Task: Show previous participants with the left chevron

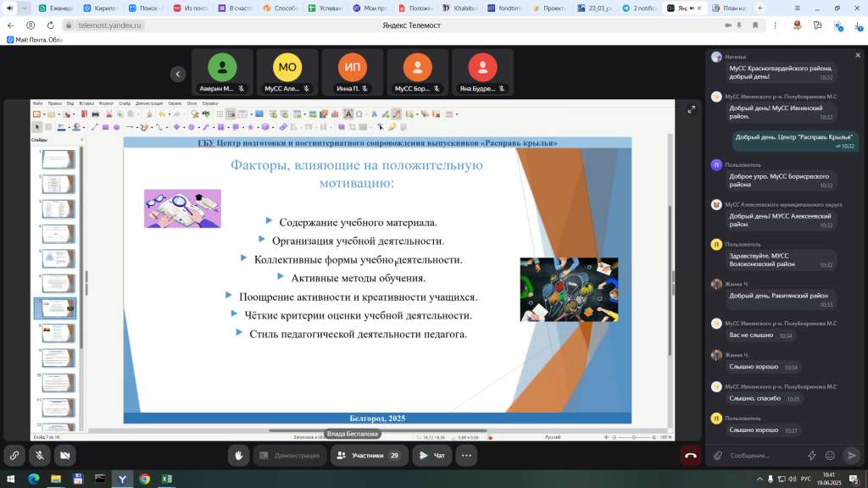Action: click(x=178, y=74)
